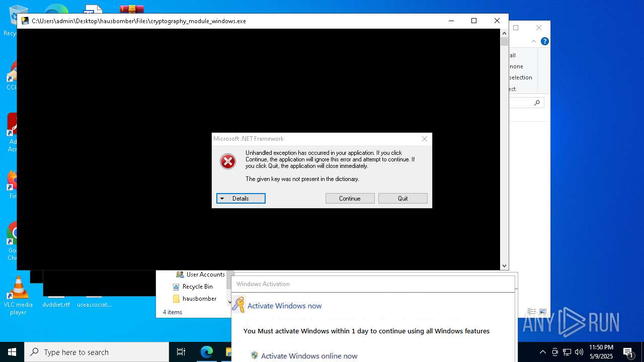This screenshot has height=362, width=644.
Task: Click Quit in the .NET Framework dialog
Action: pyautogui.click(x=403, y=199)
